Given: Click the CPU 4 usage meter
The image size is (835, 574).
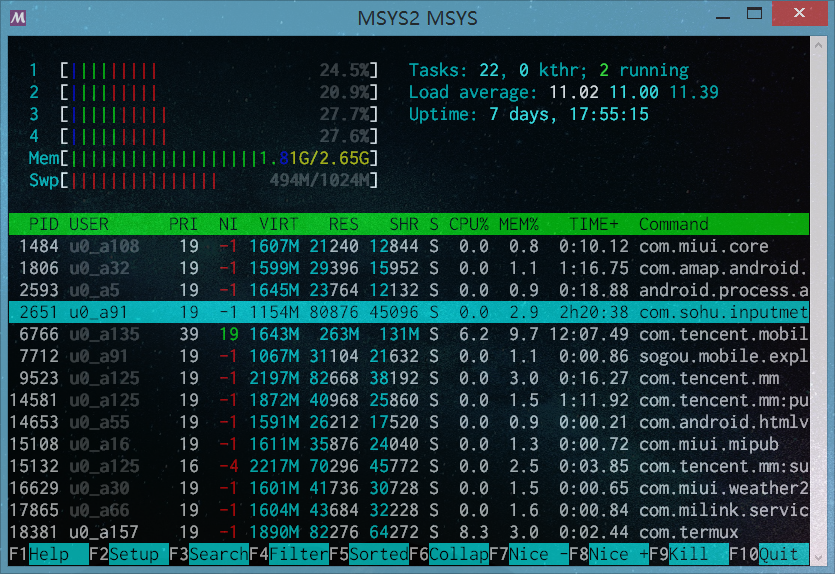Looking at the screenshot, I should pos(203,136).
